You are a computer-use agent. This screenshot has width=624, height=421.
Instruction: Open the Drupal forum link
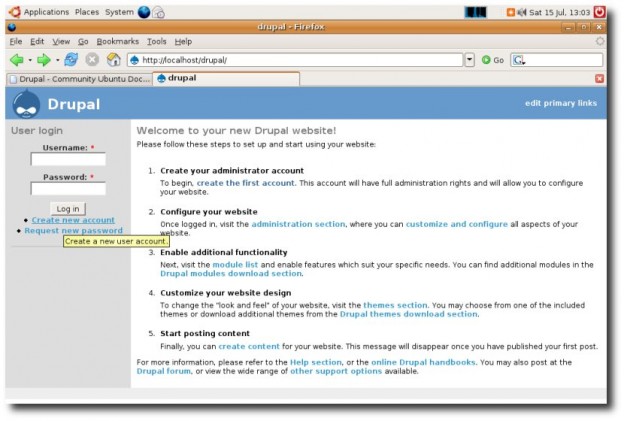(x=164, y=371)
